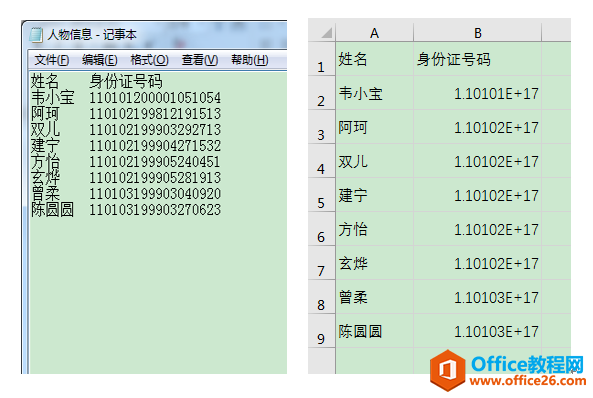
Task: Select row 1 header in Excel
Action: click(x=321, y=59)
